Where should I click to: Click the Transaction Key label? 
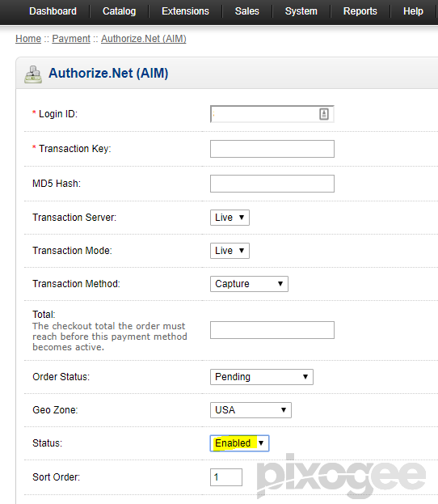click(x=75, y=149)
